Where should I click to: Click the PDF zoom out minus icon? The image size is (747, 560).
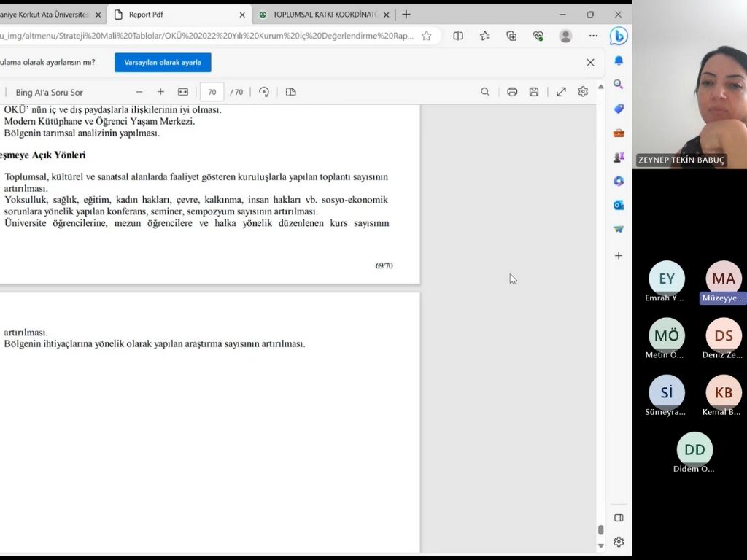coord(139,92)
